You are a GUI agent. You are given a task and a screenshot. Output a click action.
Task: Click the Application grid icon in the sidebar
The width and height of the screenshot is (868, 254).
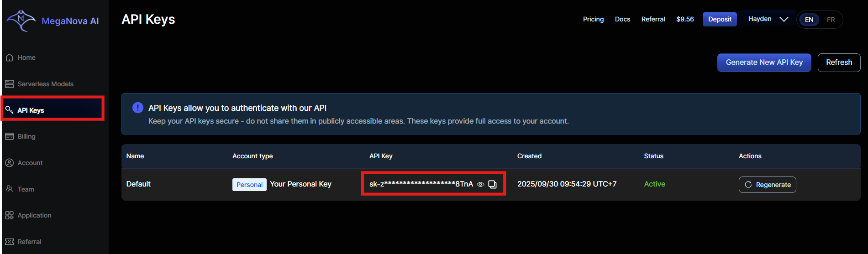(9, 215)
